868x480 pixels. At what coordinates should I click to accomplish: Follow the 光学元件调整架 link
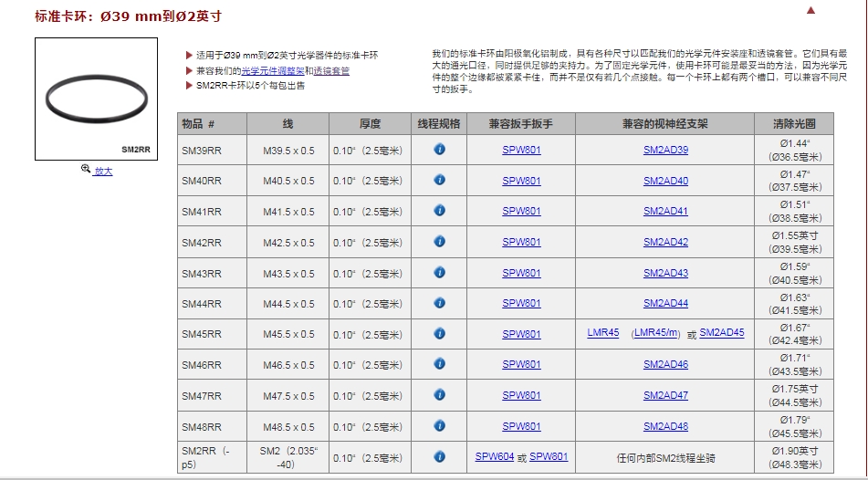[x=273, y=71]
